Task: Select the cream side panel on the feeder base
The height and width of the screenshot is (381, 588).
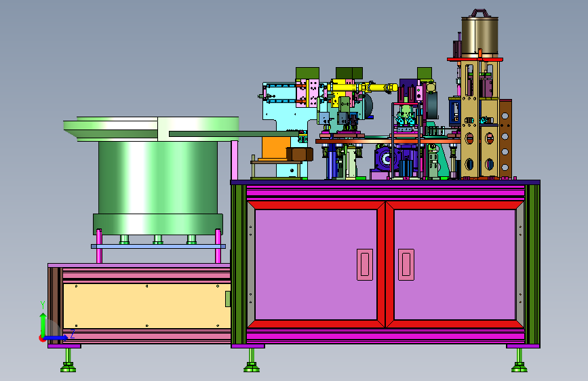Action: (x=146, y=306)
